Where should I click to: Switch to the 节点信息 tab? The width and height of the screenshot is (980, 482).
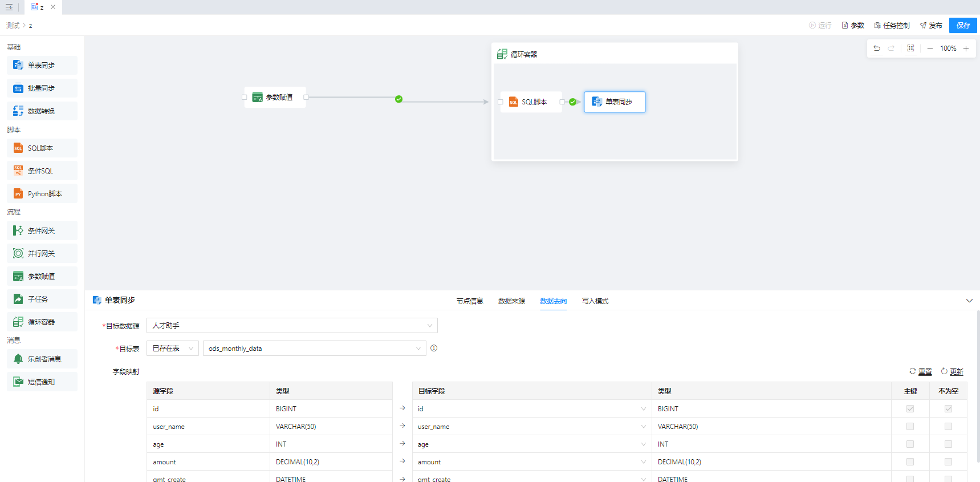pyautogui.click(x=470, y=301)
